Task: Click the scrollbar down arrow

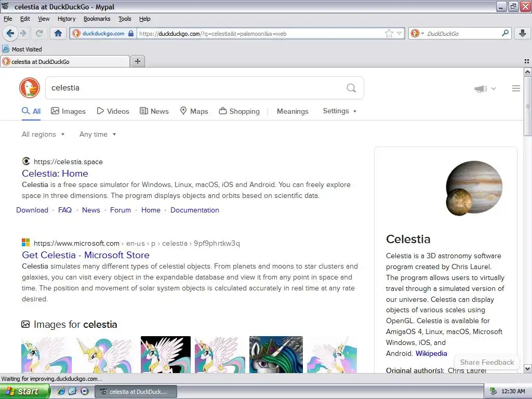Action: (528, 368)
